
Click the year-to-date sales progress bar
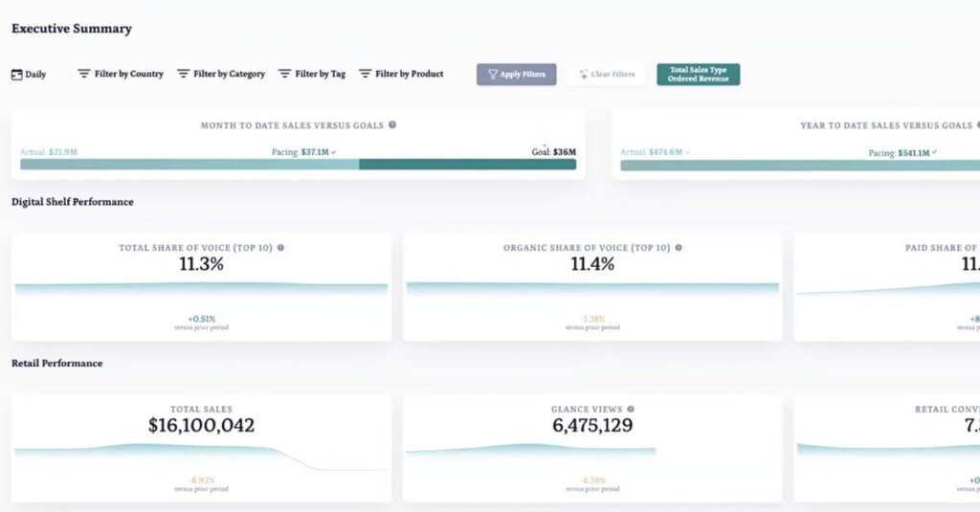point(799,166)
